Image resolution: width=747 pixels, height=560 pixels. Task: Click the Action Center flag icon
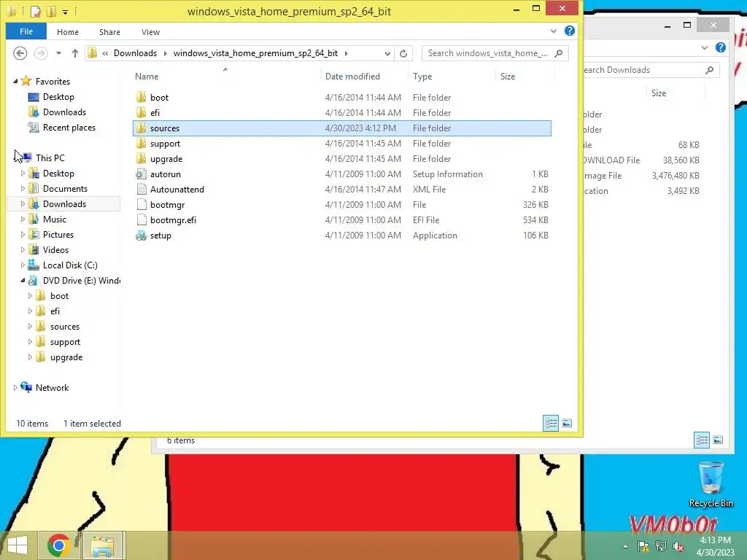[643, 546]
